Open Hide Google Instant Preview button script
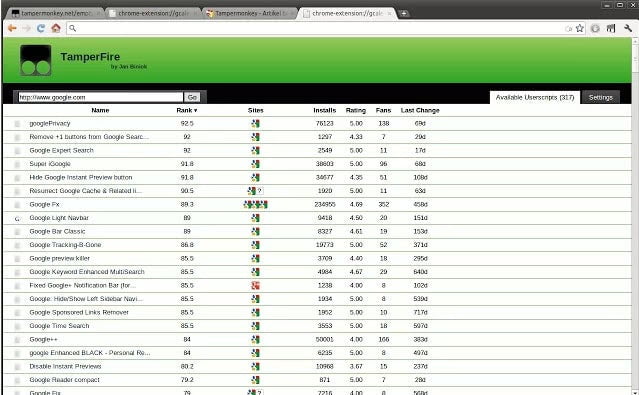 click(x=81, y=177)
